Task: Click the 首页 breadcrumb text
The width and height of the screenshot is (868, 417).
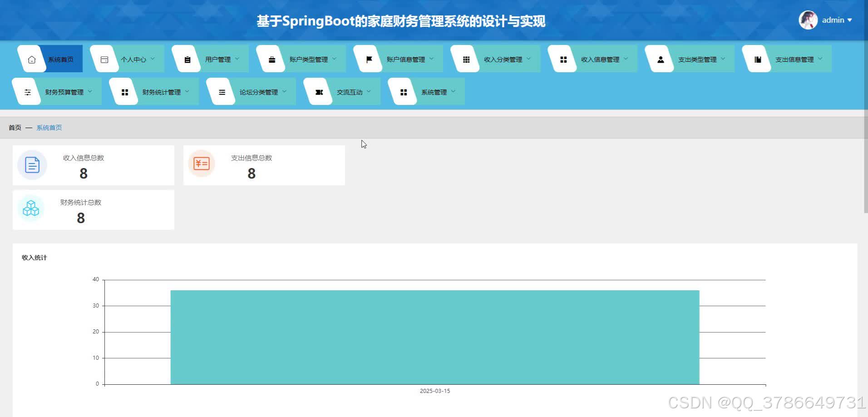Action: (14, 127)
